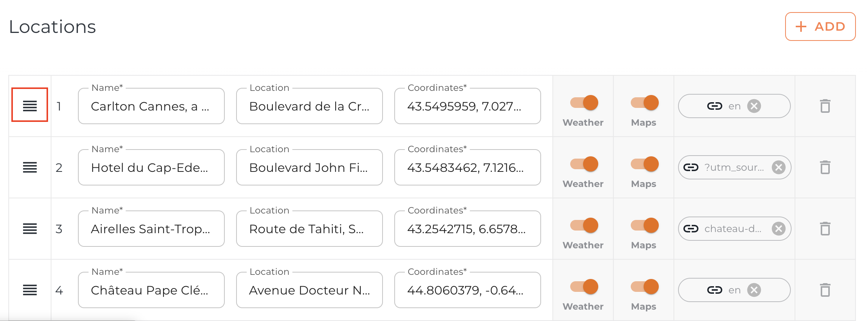Click Coordinates field starting with 43.2542715
The height and width of the screenshot is (321, 868).
click(x=467, y=229)
